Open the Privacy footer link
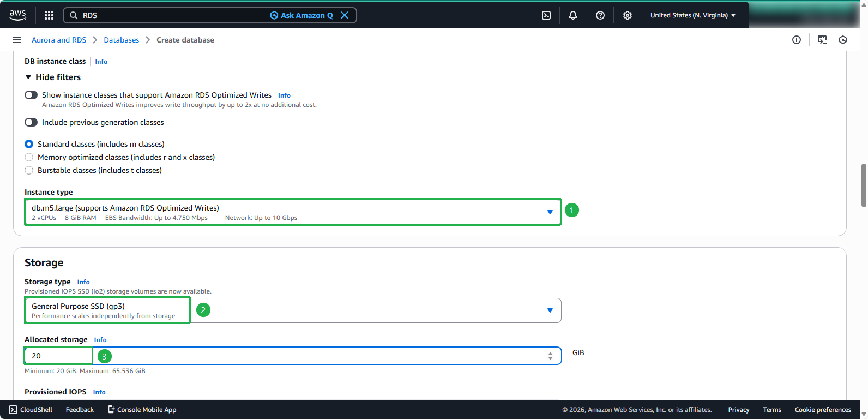The height and width of the screenshot is (419, 868). pos(739,410)
